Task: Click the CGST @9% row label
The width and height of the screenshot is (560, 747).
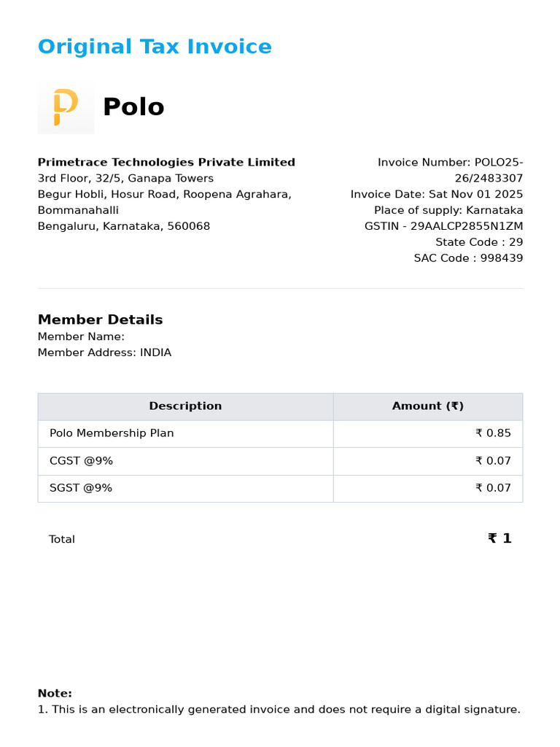Action: click(x=81, y=461)
